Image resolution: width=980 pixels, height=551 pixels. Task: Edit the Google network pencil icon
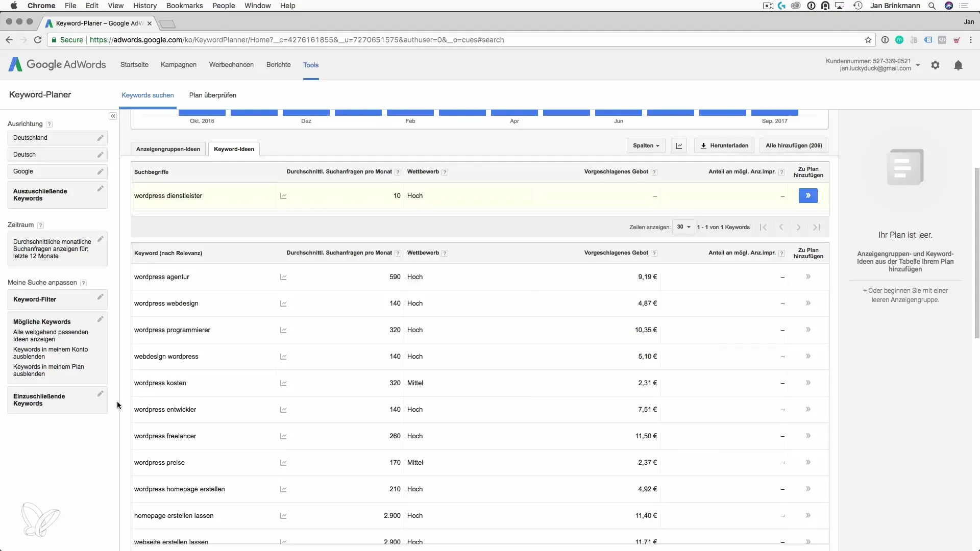pyautogui.click(x=101, y=171)
